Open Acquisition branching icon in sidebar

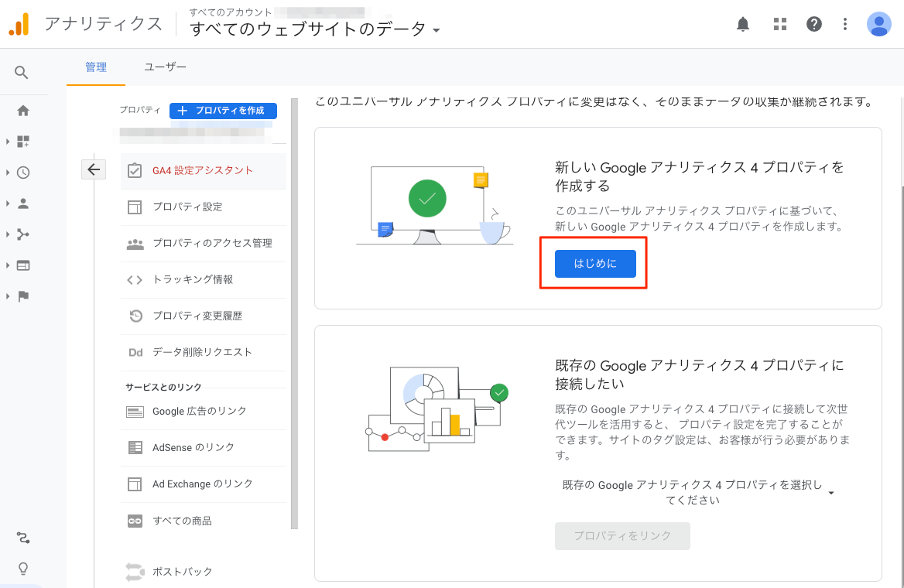pyautogui.click(x=23, y=234)
